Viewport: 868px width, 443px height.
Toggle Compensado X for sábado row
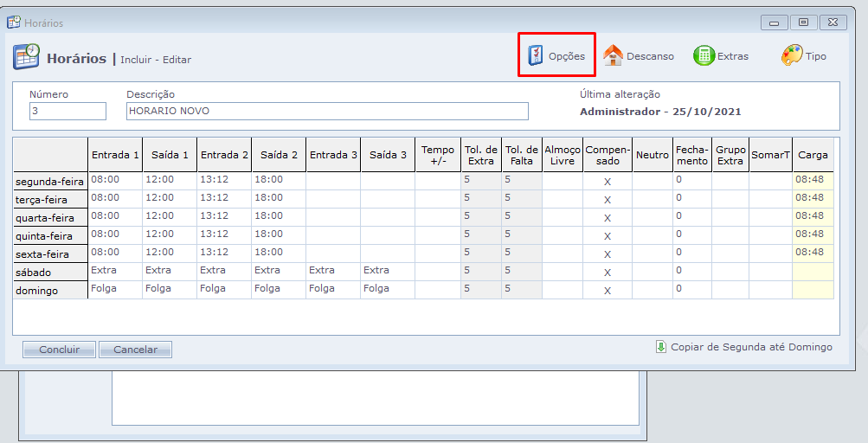click(x=608, y=273)
